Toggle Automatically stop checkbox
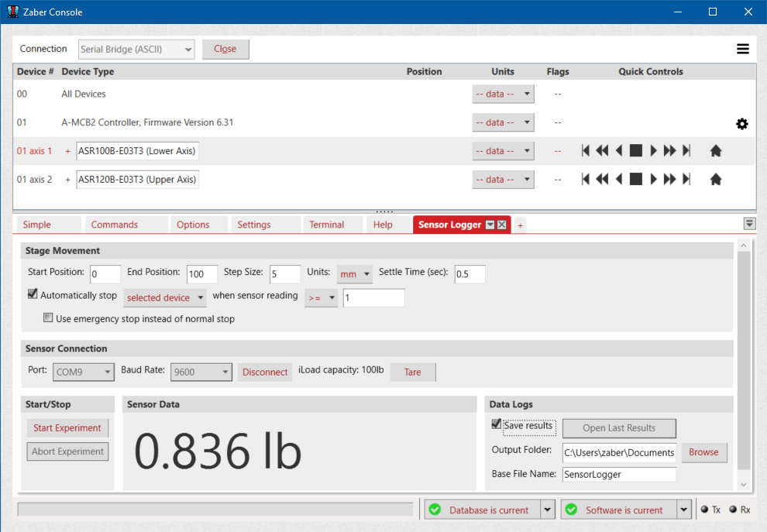Screen dimensions: 767x532 point(33,293)
